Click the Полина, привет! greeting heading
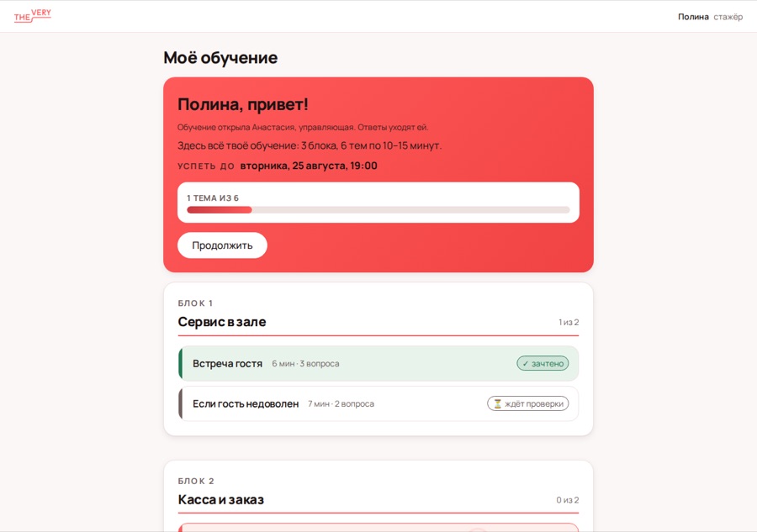The image size is (757, 532). tap(243, 104)
